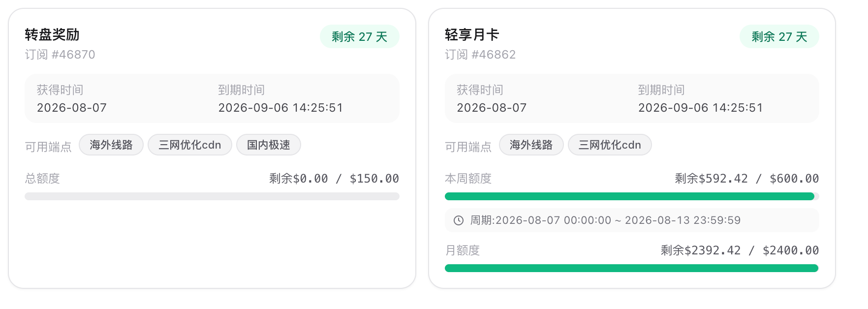868x309 pixels.
Task: Click the 国内极速 endpoint chip
Action: [x=269, y=145]
